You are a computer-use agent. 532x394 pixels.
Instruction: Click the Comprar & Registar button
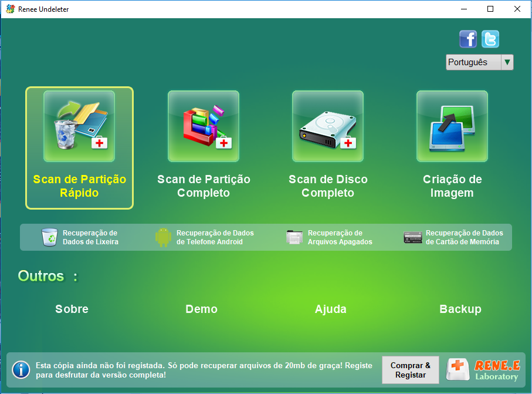(411, 370)
